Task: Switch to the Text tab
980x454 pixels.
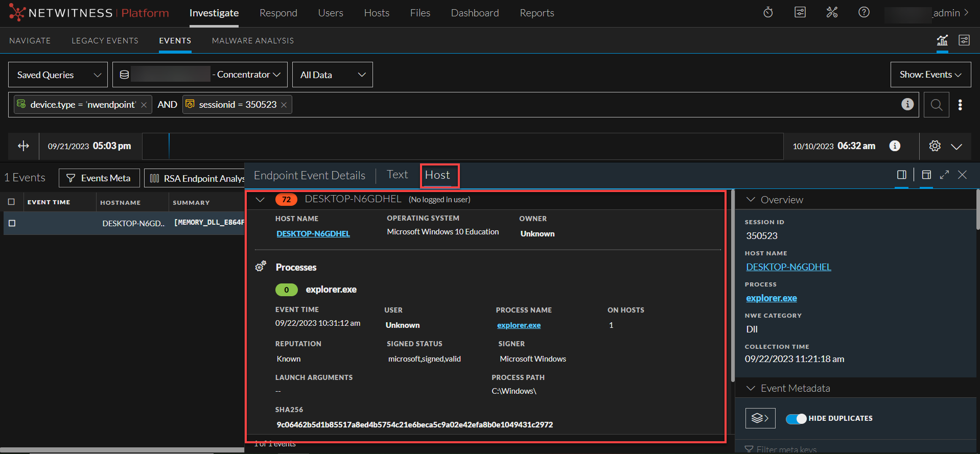Action: [397, 175]
